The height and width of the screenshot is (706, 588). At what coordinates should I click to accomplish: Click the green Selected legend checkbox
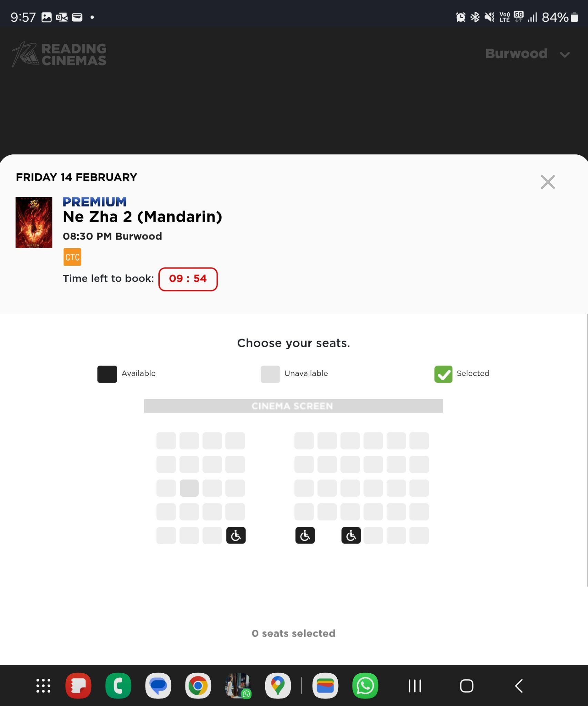443,374
